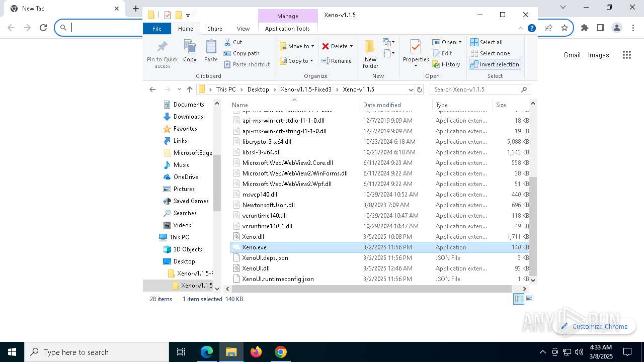This screenshot has height=362, width=644.
Task: Open the Application Tools tab
Action: pos(287,29)
